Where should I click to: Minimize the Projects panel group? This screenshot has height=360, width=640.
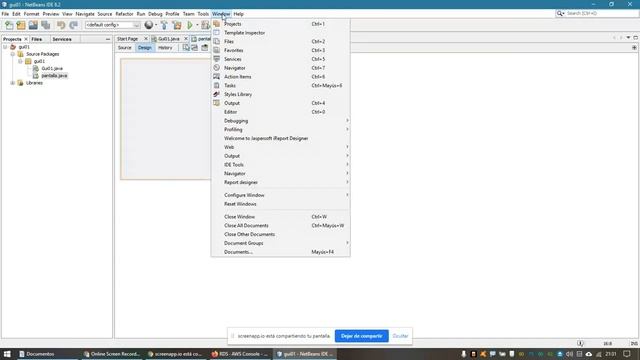(x=108, y=39)
